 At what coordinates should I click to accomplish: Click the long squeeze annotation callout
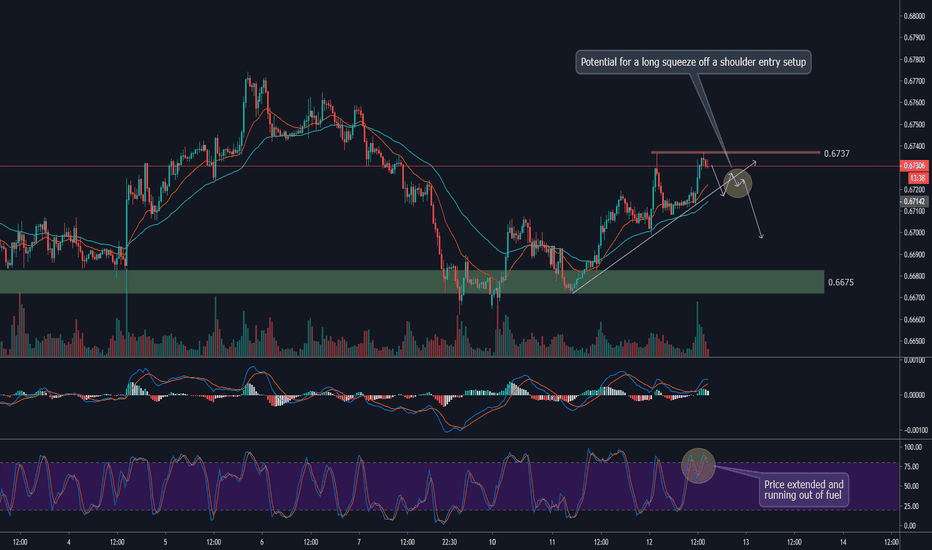click(x=693, y=62)
